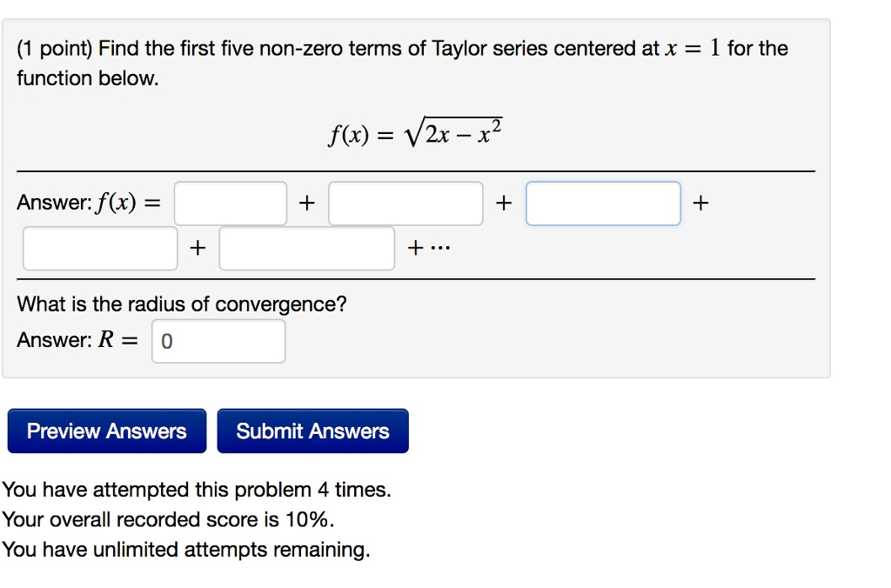891x588 pixels.
Task: Click the fifth answer box before the ellipsis
Action: pos(306,247)
